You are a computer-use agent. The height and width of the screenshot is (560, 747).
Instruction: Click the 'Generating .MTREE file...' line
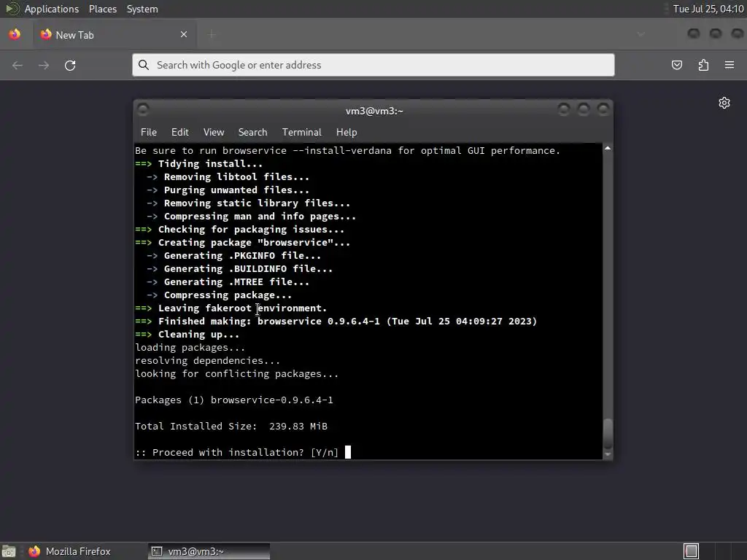click(x=228, y=282)
